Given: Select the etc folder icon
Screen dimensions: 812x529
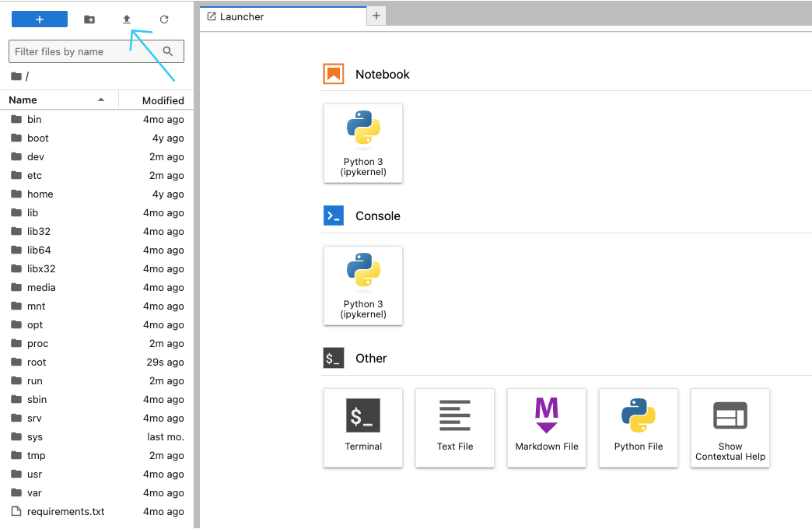Looking at the screenshot, I should pos(16,175).
